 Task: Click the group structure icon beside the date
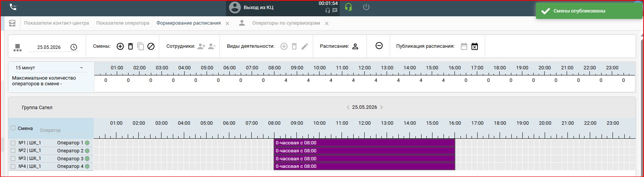(17, 47)
